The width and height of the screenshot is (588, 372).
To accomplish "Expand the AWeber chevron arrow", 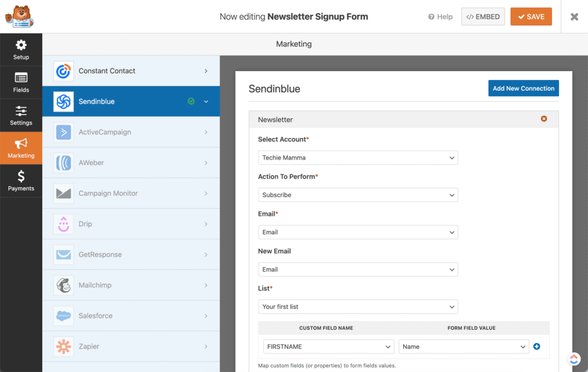I will point(206,163).
